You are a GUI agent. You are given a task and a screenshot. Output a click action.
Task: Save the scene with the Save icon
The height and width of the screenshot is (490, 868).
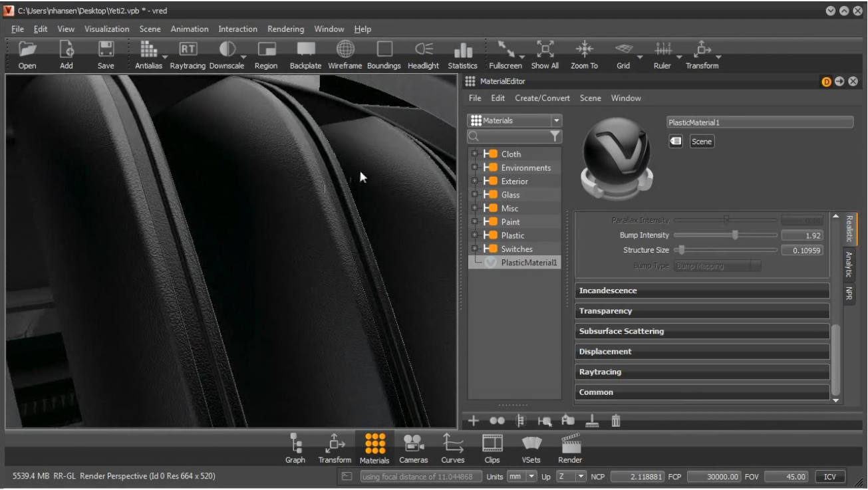coord(106,50)
